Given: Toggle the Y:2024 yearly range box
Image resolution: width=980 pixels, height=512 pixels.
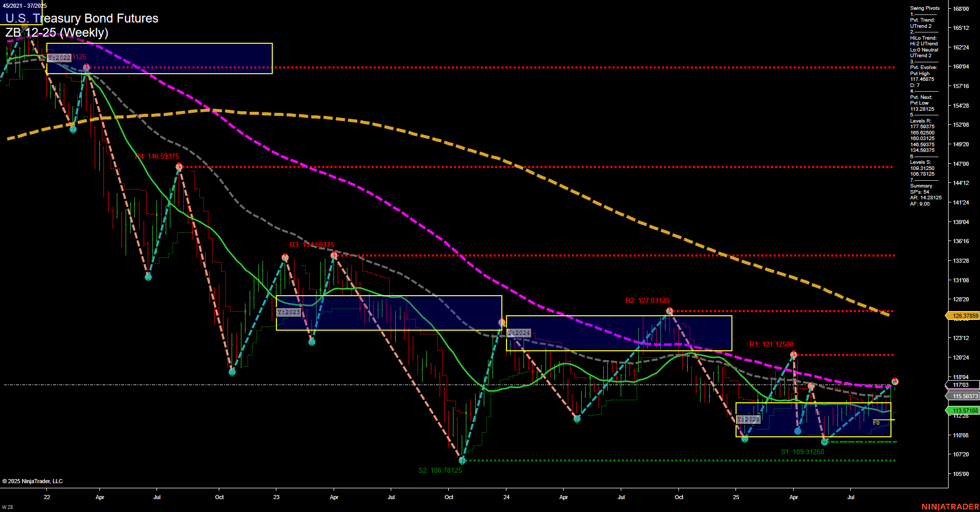Looking at the screenshot, I should (x=519, y=333).
